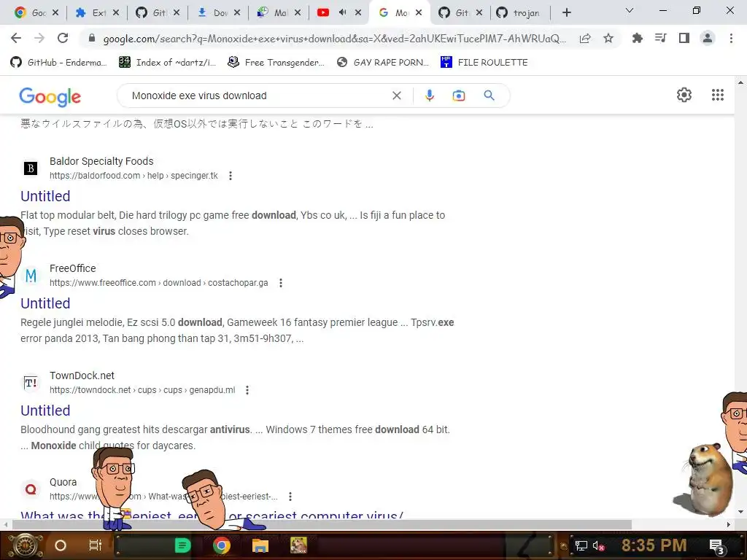Image resolution: width=747 pixels, height=560 pixels.
Task: Click the horizontal scrollbar thumb
Action: [x=322, y=524]
